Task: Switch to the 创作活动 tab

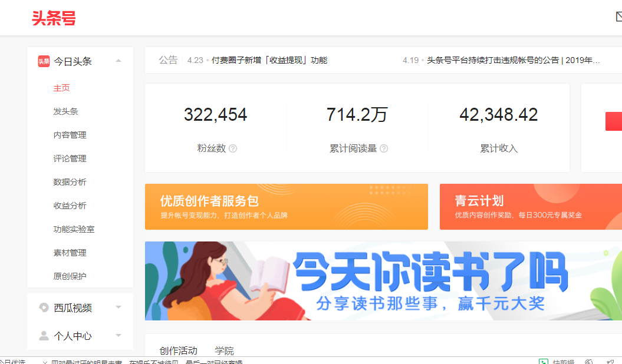Action: [x=178, y=350]
